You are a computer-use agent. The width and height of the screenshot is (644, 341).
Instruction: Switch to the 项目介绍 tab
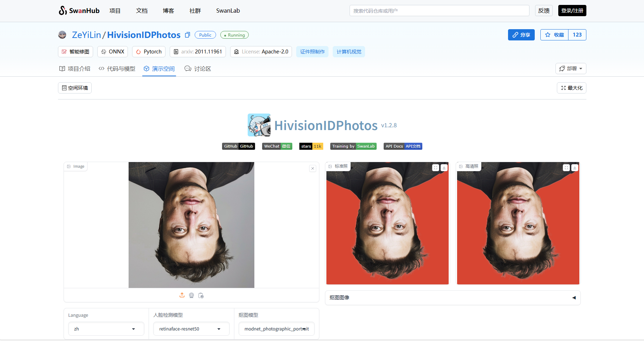click(75, 69)
